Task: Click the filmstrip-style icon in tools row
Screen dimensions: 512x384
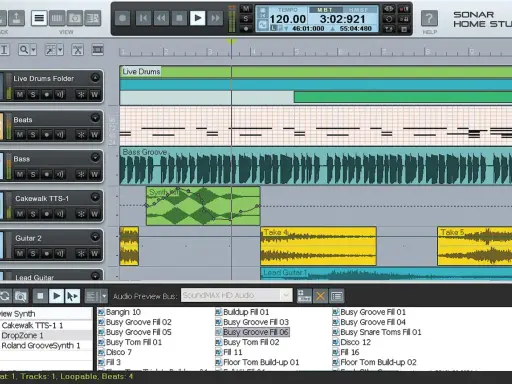Action: pos(98,50)
